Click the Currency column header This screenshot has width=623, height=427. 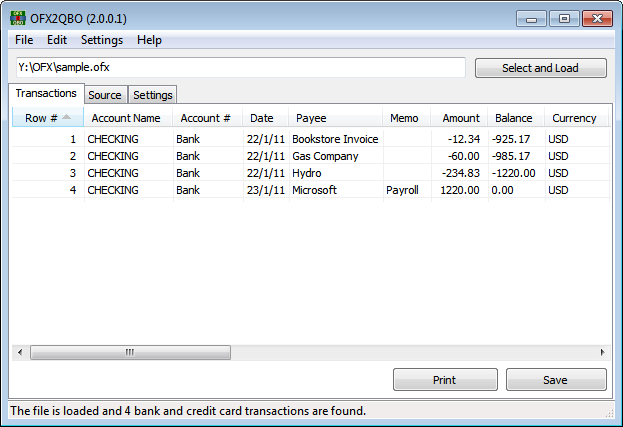click(576, 118)
